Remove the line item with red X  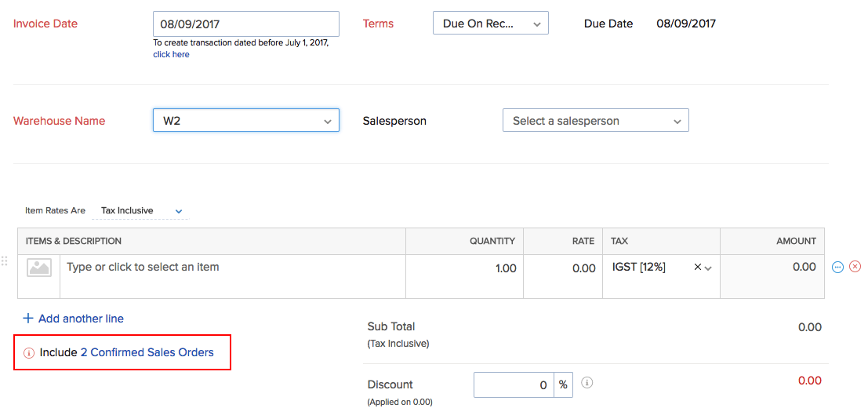click(x=855, y=267)
